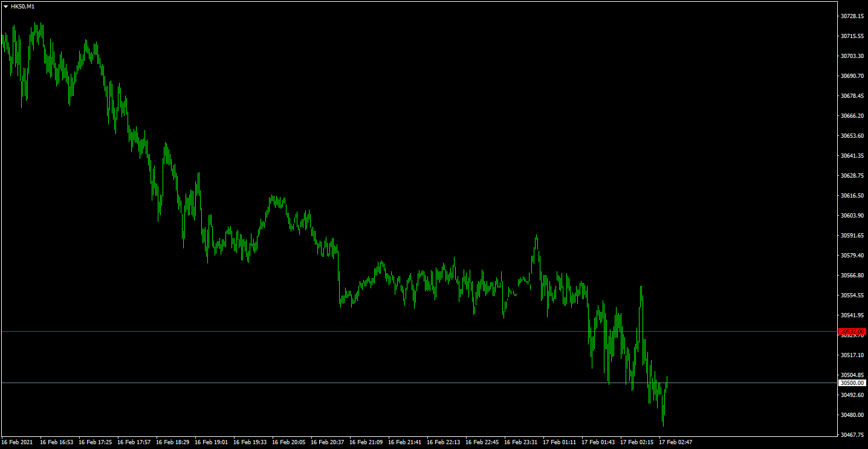Select the red horizontal line on chart
This screenshot has height=449, width=868.
(x=419, y=331)
